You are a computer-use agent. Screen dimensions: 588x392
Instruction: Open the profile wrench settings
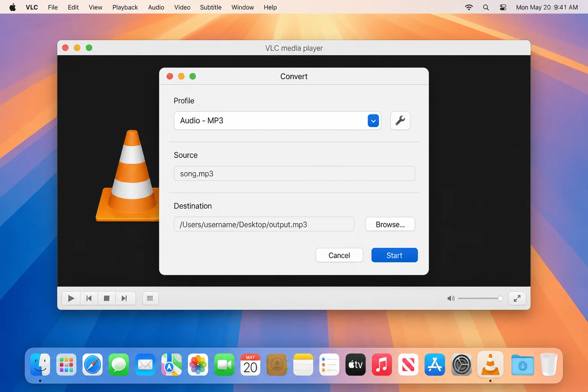point(400,121)
